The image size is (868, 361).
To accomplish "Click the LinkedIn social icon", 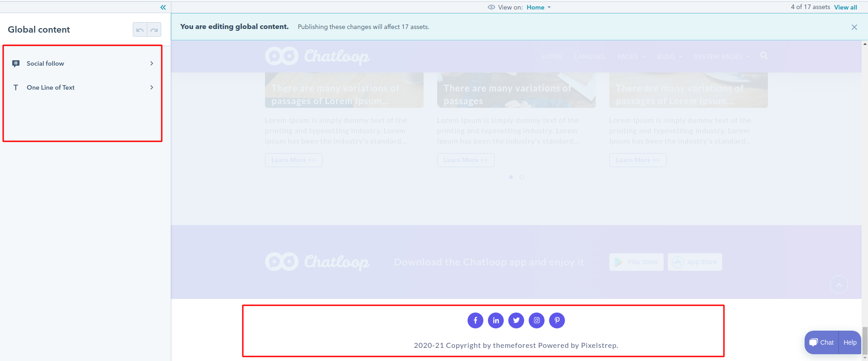I will pyautogui.click(x=496, y=320).
